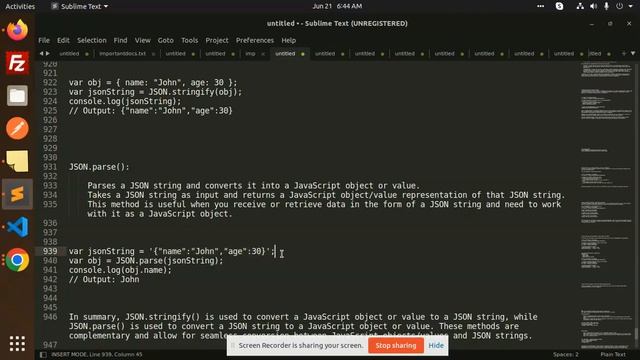The width and height of the screenshot is (640, 360).
Task: Close the importantdocs.txt tab
Action: [153, 54]
